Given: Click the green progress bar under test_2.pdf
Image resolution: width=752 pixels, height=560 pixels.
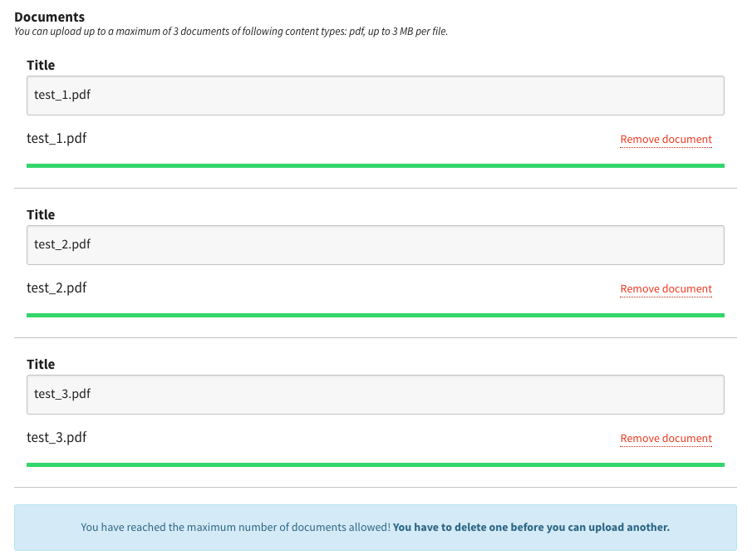Looking at the screenshot, I should pyautogui.click(x=375, y=316).
